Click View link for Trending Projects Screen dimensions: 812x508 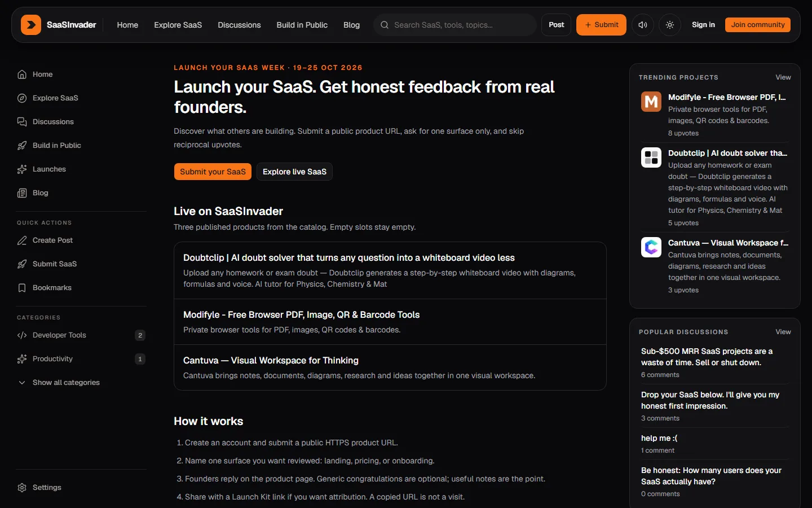(783, 77)
